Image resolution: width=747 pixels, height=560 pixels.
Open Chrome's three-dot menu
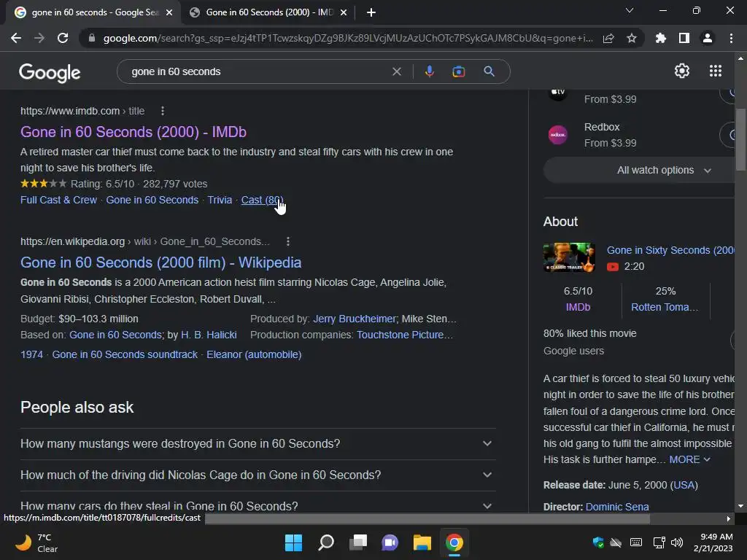[x=731, y=38]
